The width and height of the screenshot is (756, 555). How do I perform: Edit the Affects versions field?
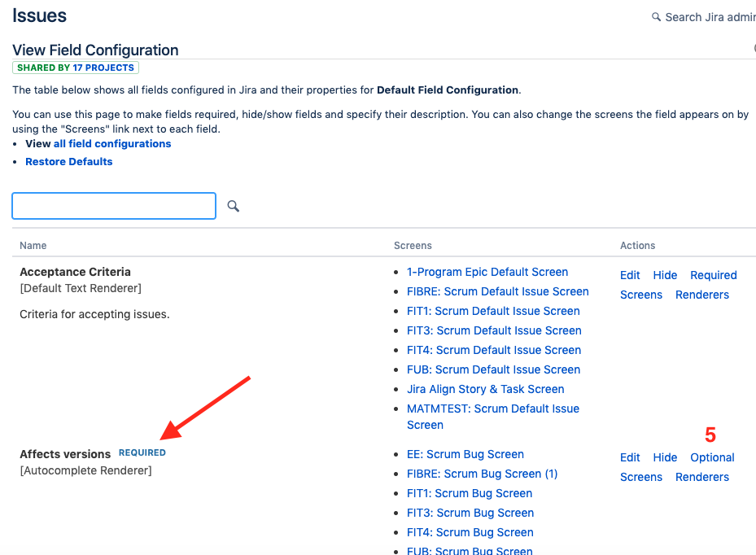point(630,457)
